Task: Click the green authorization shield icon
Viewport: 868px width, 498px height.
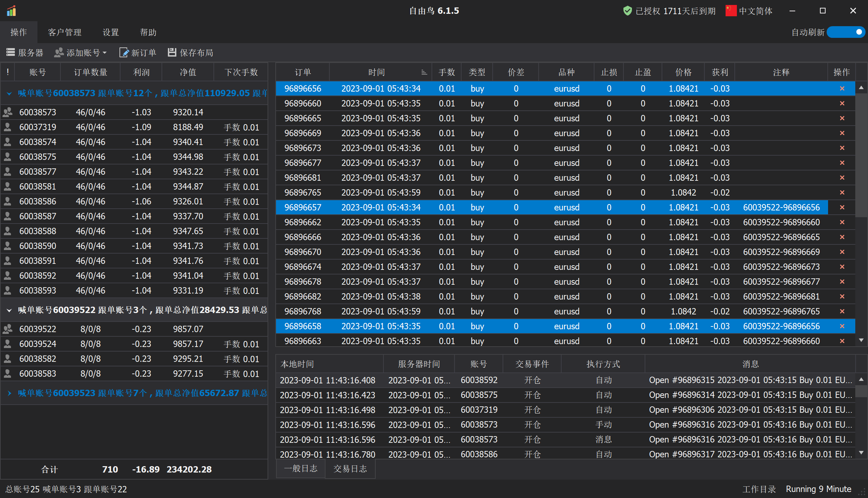Action: click(628, 11)
